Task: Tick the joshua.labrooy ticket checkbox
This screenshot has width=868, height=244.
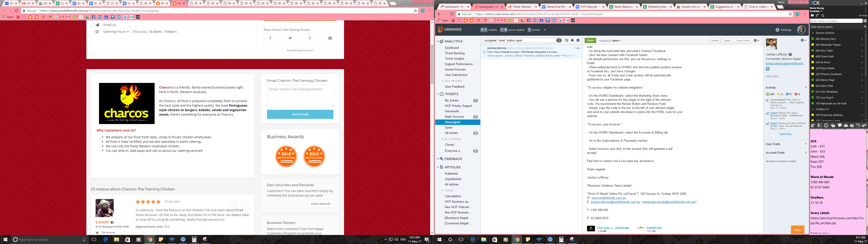Action: coord(484,52)
